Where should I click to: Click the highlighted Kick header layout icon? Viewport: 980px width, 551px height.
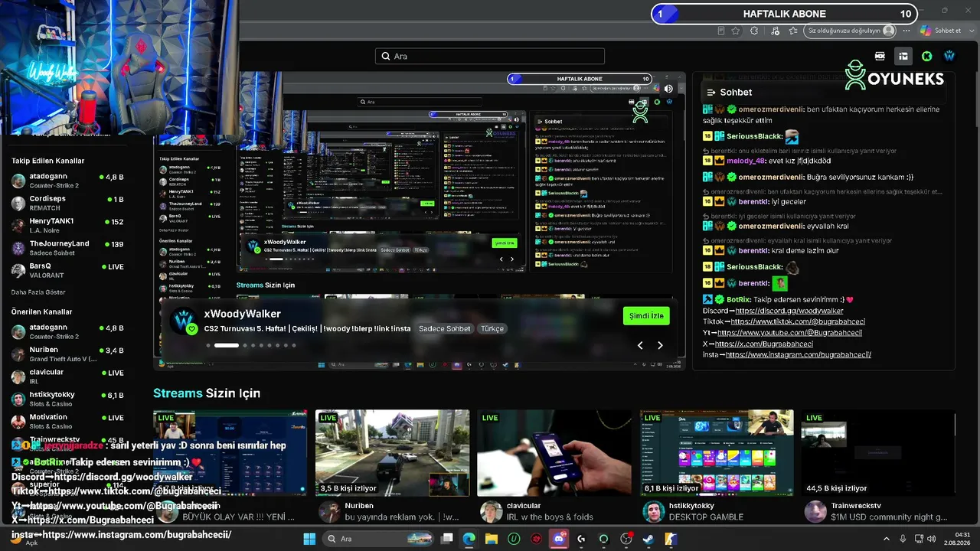(903, 56)
